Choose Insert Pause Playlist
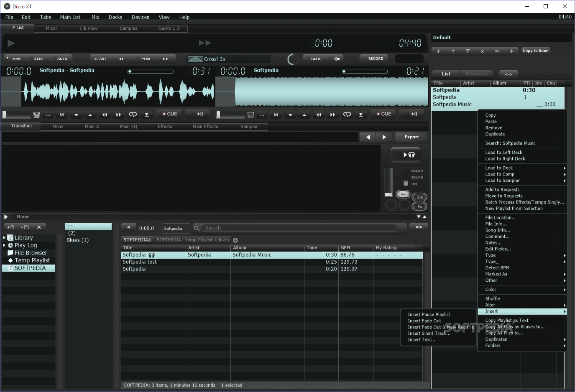The width and height of the screenshot is (575, 392). pos(429,315)
